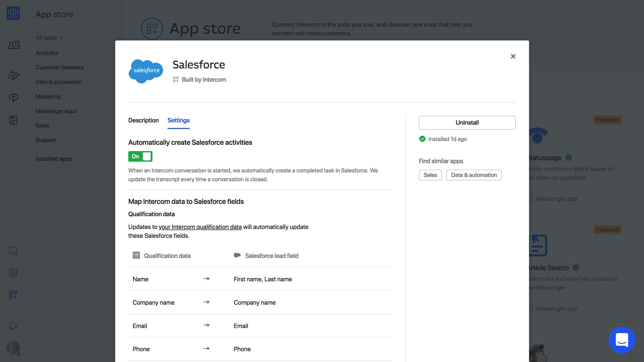Viewport: 644px width, 362px height.
Task: Open the Contacts icon in sidebar
Action: tap(13, 45)
